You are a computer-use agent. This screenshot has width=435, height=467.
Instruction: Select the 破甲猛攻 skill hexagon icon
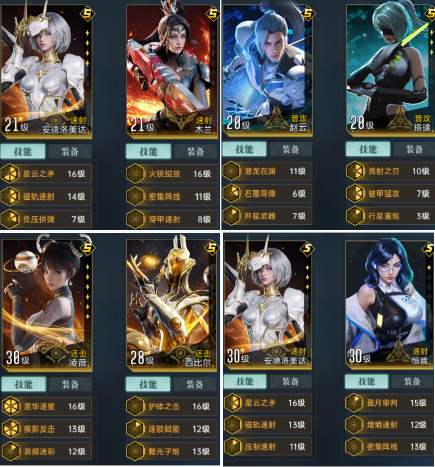(x=355, y=193)
